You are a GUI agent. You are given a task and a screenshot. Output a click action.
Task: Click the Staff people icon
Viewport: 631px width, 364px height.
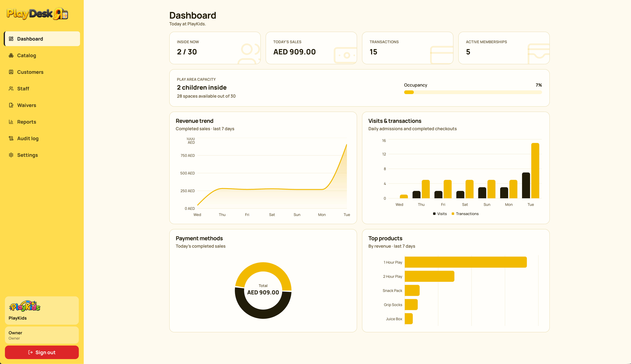click(x=11, y=89)
